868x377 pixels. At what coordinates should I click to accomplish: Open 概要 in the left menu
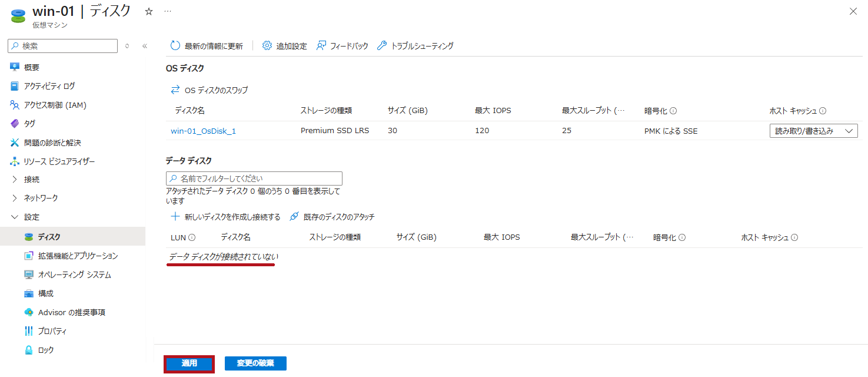click(x=32, y=67)
